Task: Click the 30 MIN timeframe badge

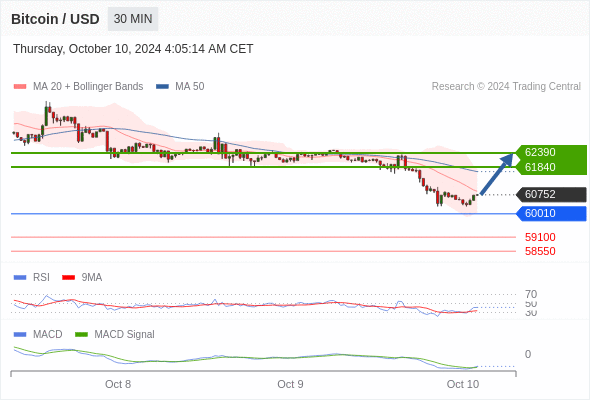Action: [x=133, y=19]
